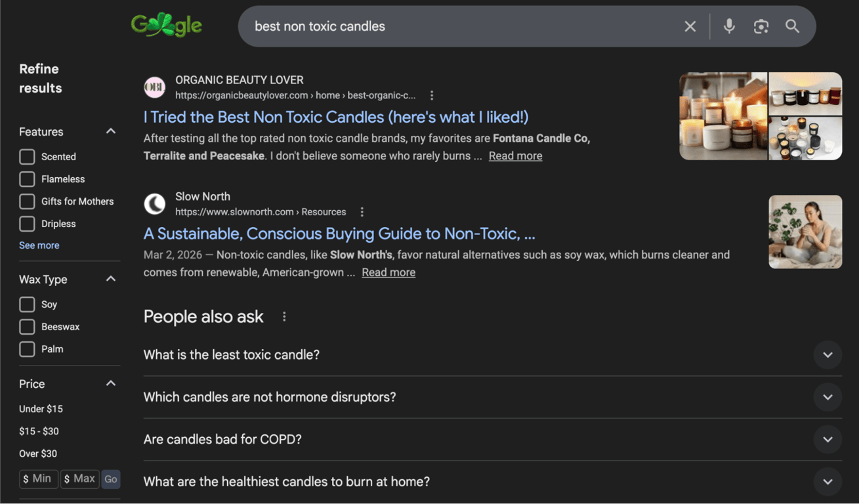The image size is (859, 504).
Task: Click the Slow North article thumbnail image
Action: click(805, 232)
